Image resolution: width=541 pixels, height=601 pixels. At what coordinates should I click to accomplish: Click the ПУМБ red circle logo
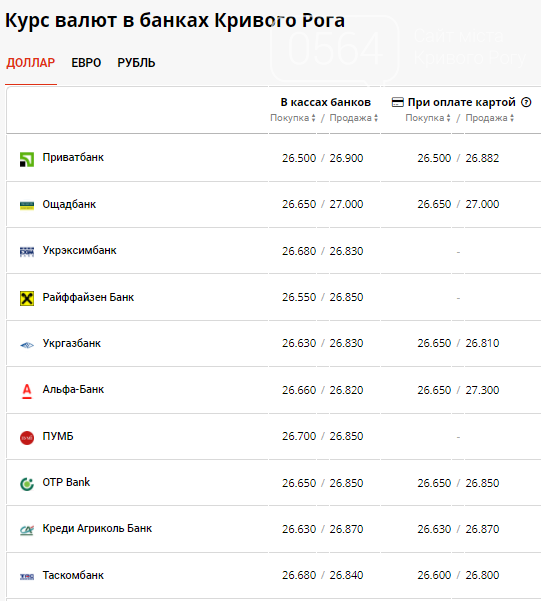[27, 437]
